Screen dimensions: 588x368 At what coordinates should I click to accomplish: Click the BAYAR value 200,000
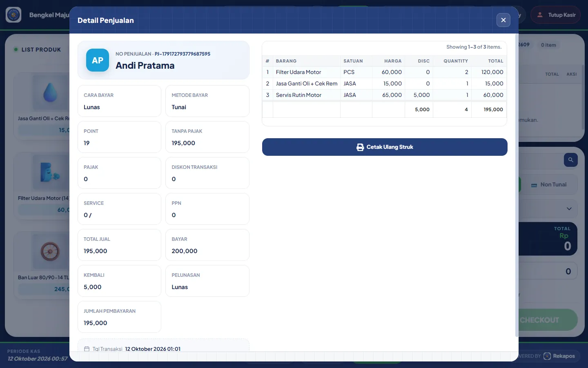185,251
